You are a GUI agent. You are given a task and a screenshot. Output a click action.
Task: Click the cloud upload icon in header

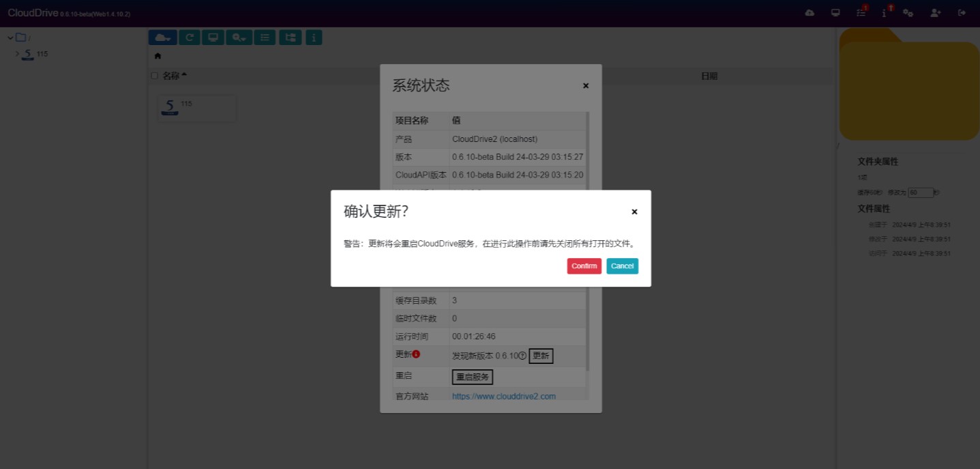click(810, 13)
